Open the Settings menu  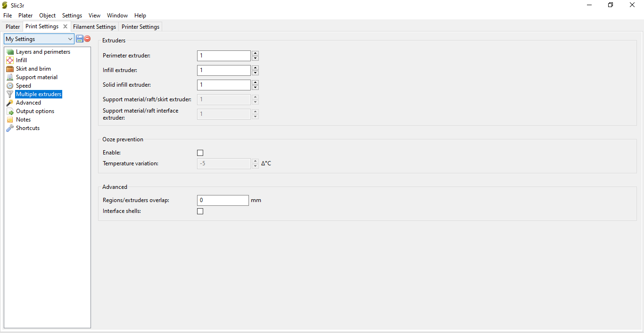[x=72, y=16]
